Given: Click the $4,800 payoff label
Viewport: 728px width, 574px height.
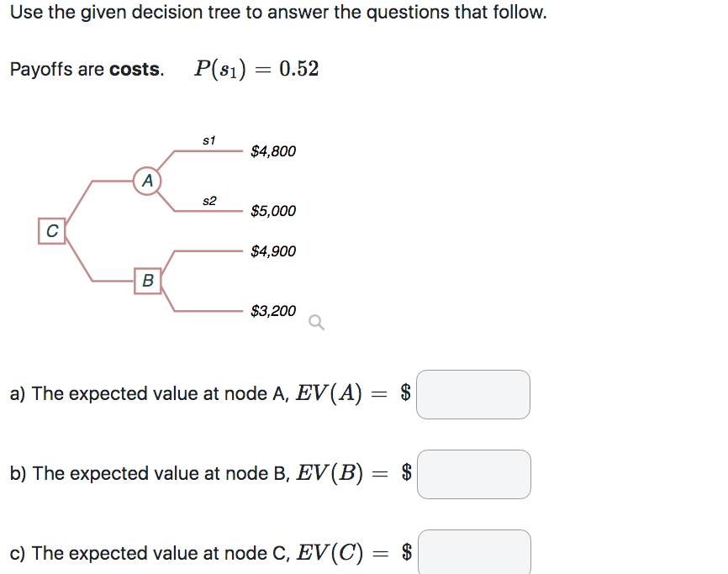Looking at the screenshot, I should (273, 151).
